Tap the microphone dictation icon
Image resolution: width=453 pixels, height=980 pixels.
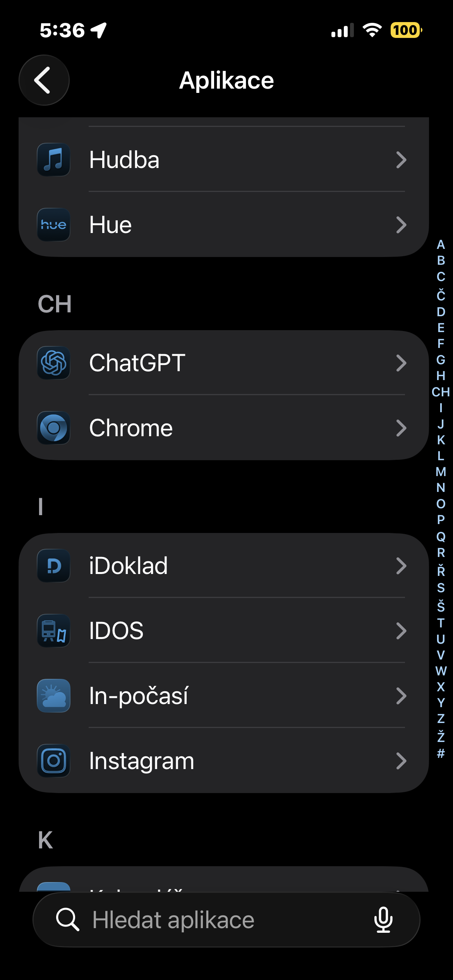383,920
